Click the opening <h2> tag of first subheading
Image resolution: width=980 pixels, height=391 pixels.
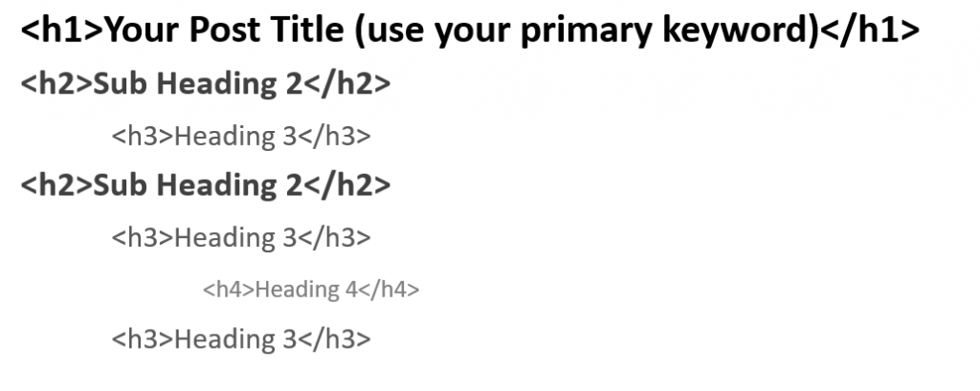(x=56, y=84)
